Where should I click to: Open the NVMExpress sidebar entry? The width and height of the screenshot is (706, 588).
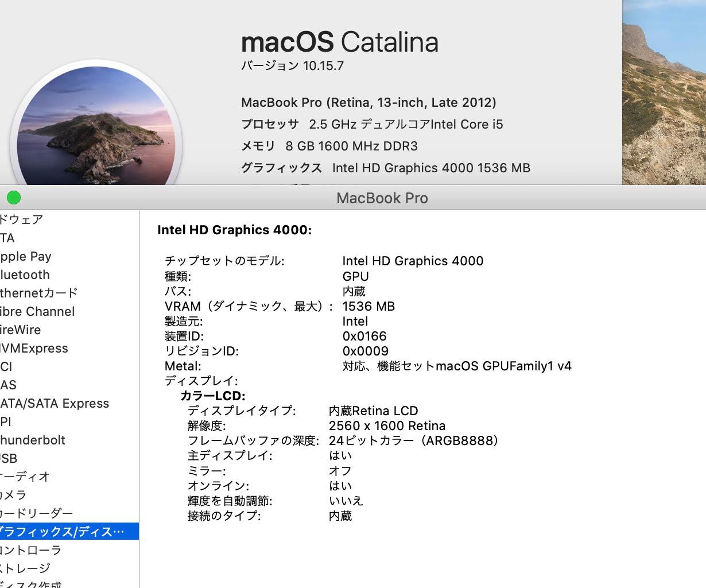click(34, 348)
